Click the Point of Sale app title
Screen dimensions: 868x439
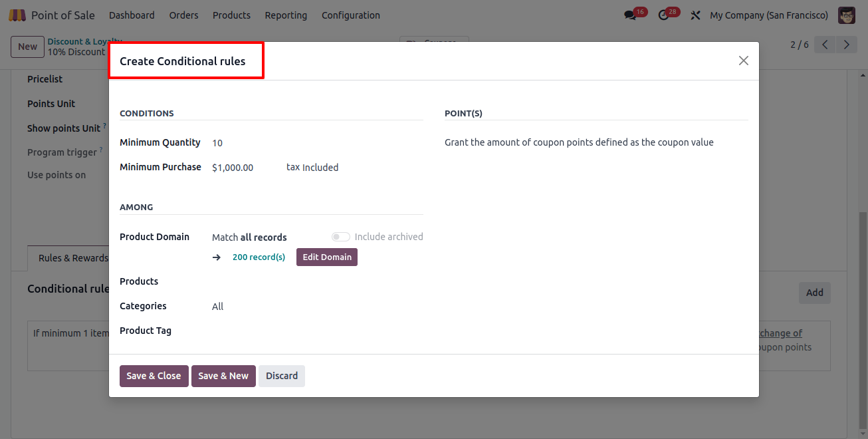click(x=63, y=15)
